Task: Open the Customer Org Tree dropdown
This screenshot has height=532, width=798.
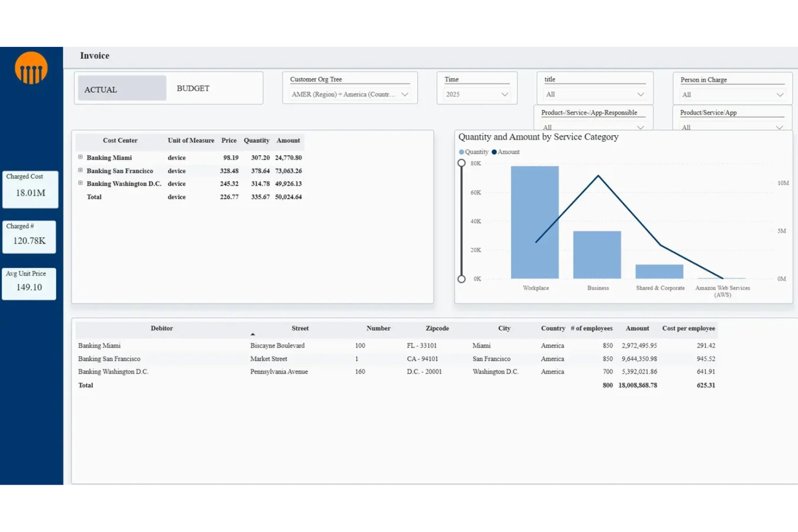Action: pyautogui.click(x=350, y=94)
